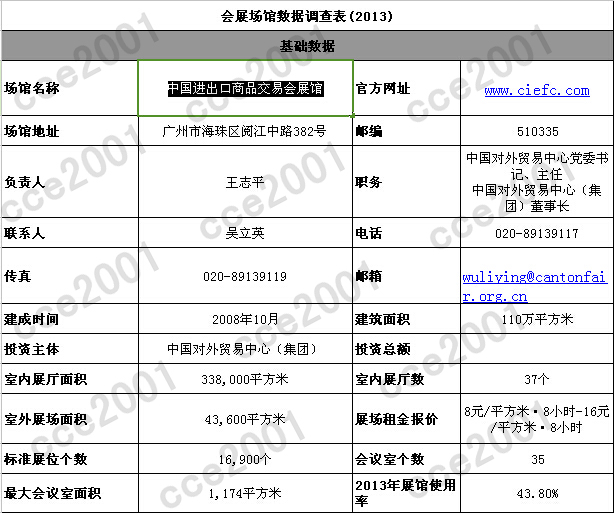This screenshot has height=513, width=614.
Task: Select the empty cell beside 投资总额
Action: tap(538, 350)
